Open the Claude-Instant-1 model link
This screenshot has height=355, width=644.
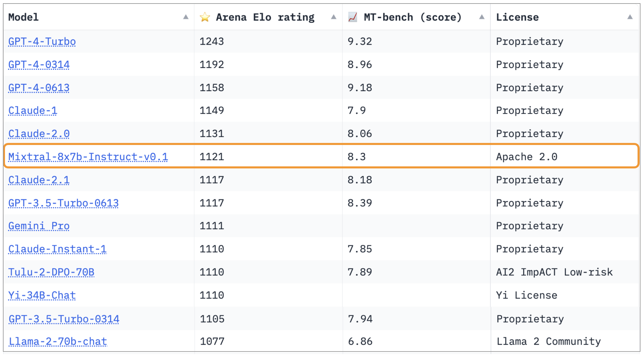click(x=57, y=249)
